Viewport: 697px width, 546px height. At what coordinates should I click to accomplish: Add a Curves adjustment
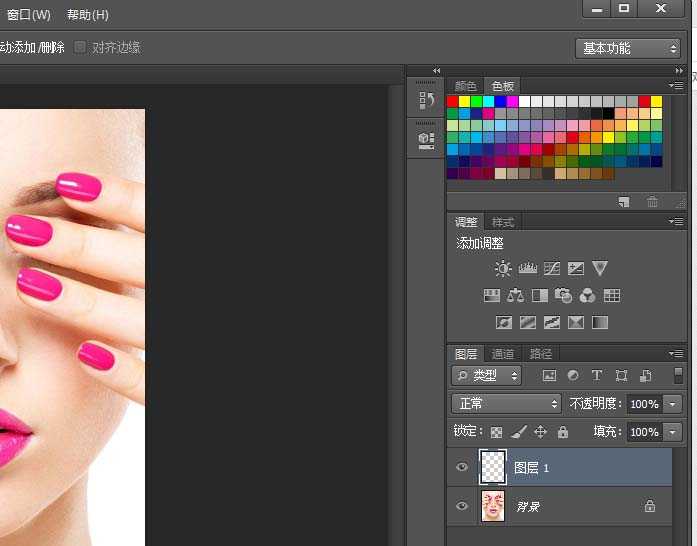(x=552, y=269)
